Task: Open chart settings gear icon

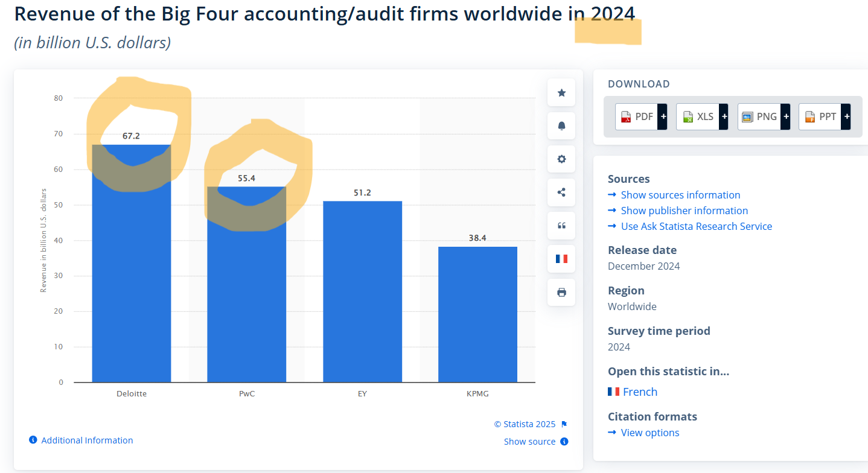Action: 561,159
